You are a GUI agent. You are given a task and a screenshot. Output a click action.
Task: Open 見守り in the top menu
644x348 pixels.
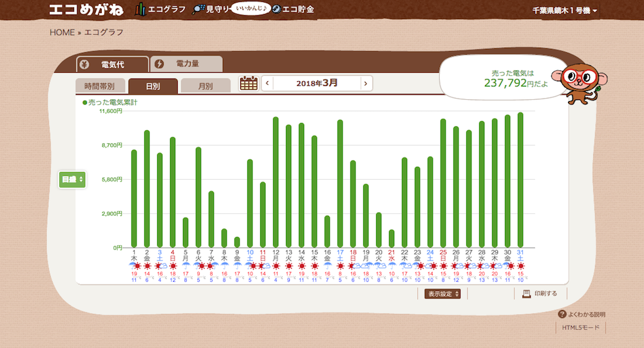click(x=217, y=9)
